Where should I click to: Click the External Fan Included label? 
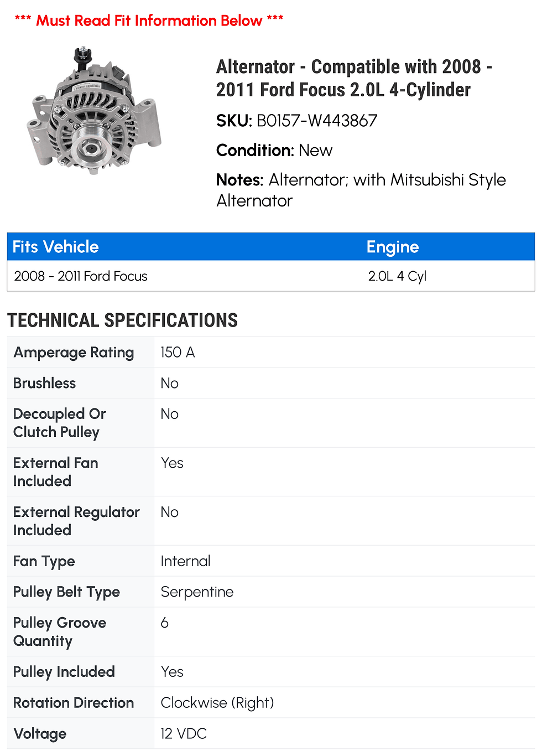(x=55, y=472)
